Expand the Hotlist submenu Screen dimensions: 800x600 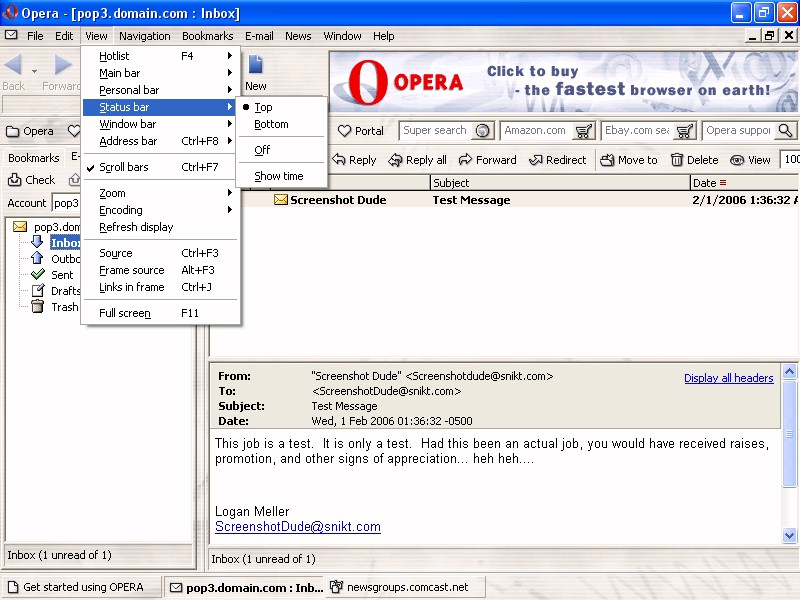coord(160,56)
